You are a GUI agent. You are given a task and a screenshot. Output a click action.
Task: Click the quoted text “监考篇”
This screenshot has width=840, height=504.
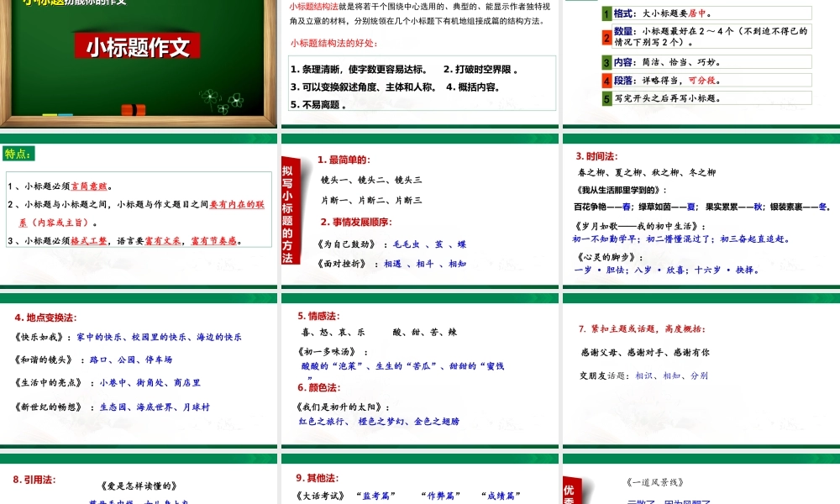[x=376, y=496]
